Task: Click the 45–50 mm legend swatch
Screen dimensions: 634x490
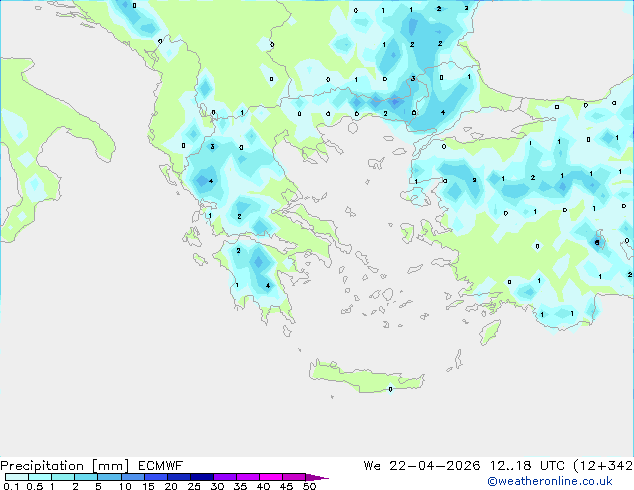Action: (294, 477)
